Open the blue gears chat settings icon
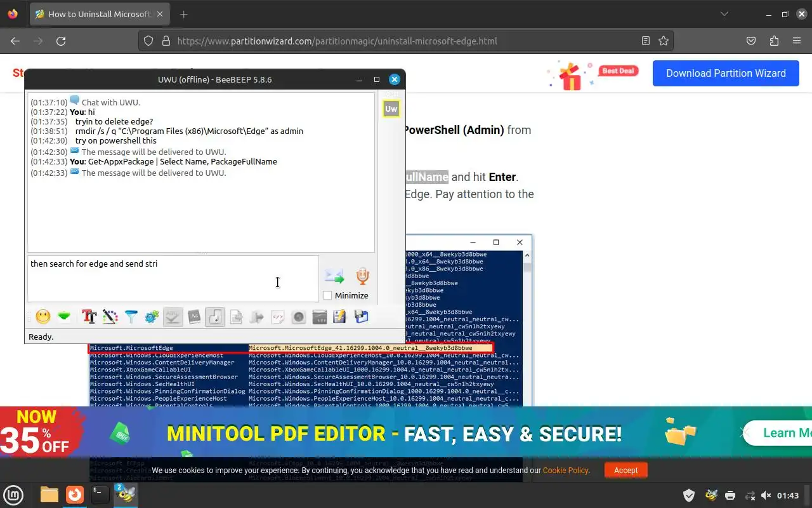The height and width of the screenshot is (508, 812). (152, 316)
